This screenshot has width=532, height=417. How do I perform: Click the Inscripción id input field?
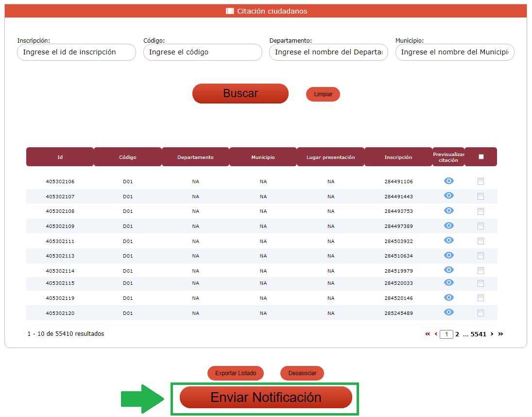(76, 52)
